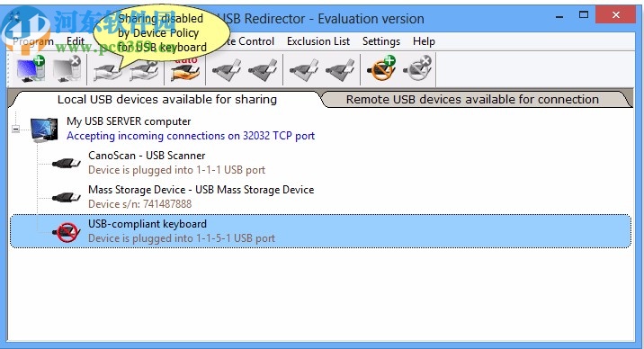Open the Exclusion List menu
Viewport: 644px width, 349px height.
tap(318, 41)
